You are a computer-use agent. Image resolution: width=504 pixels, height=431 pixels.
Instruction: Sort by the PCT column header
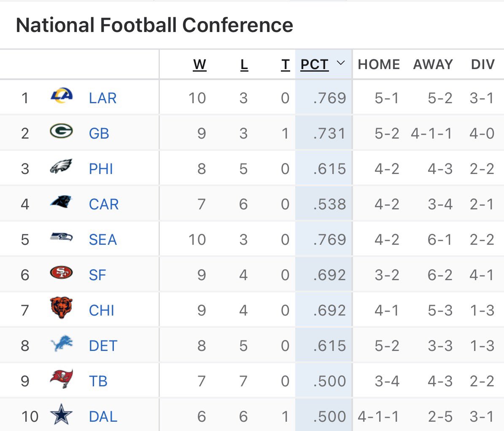pyautogui.click(x=314, y=64)
